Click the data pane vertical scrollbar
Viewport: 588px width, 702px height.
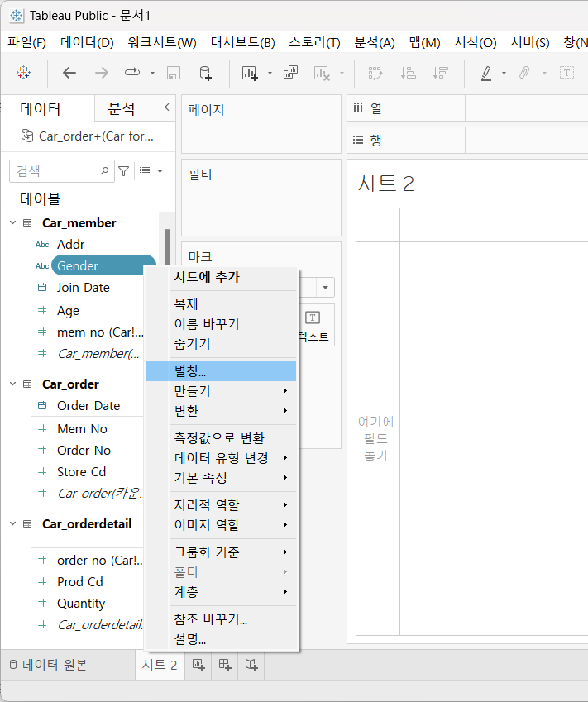(167, 246)
